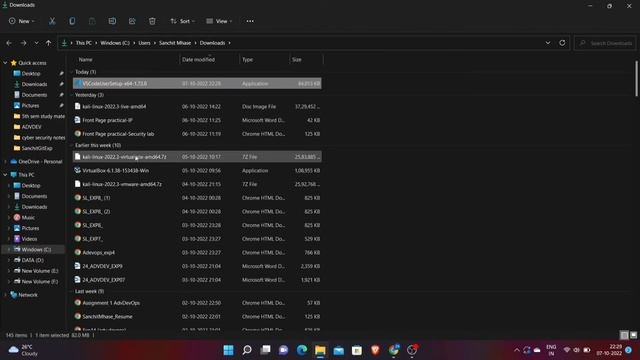Image resolution: width=640 pixels, height=360 pixels.
Task: Open recent locations chevron
Action: [x=36, y=43]
